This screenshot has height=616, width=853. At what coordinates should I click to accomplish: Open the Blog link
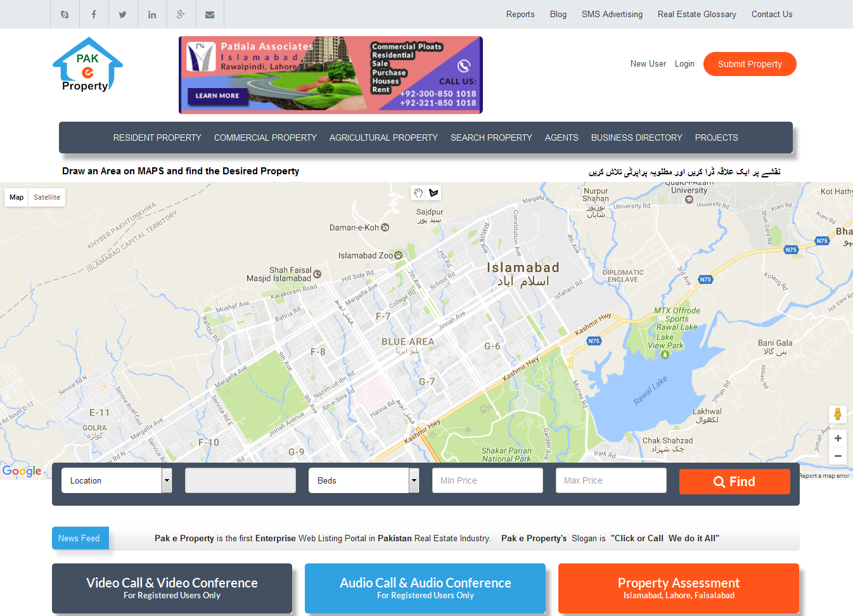558,14
